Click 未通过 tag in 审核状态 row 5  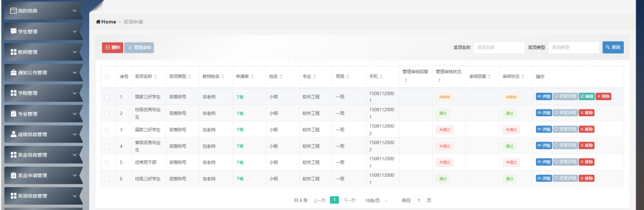coord(511,162)
